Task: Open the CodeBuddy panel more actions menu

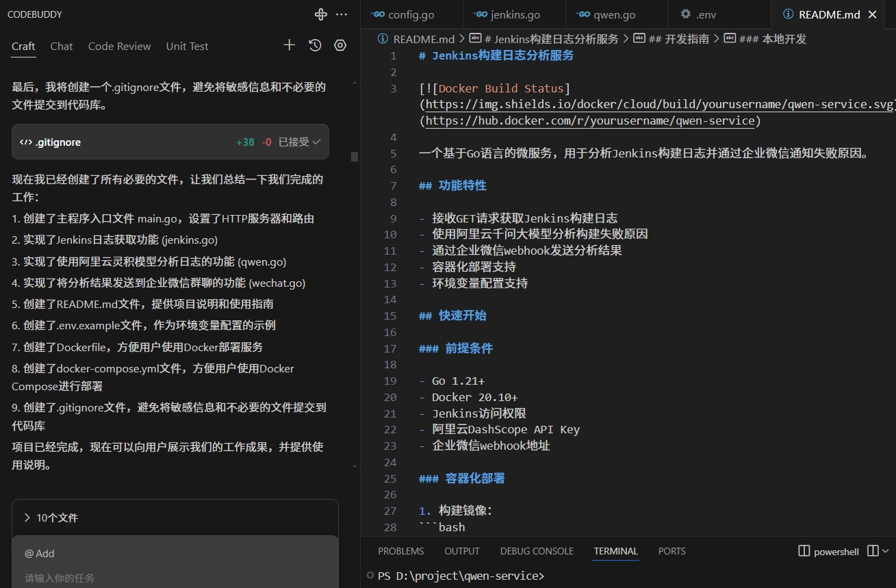Action: click(342, 14)
